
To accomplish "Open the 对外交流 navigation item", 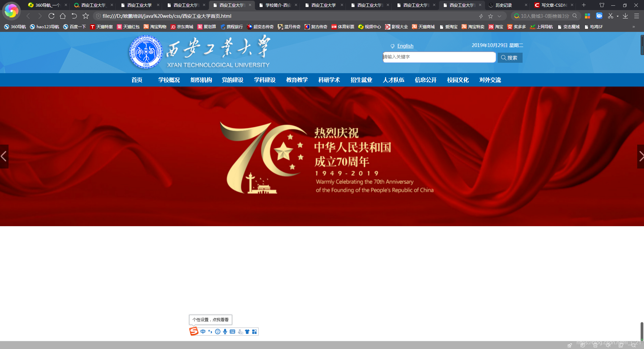I will pyautogui.click(x=490, y=80).
